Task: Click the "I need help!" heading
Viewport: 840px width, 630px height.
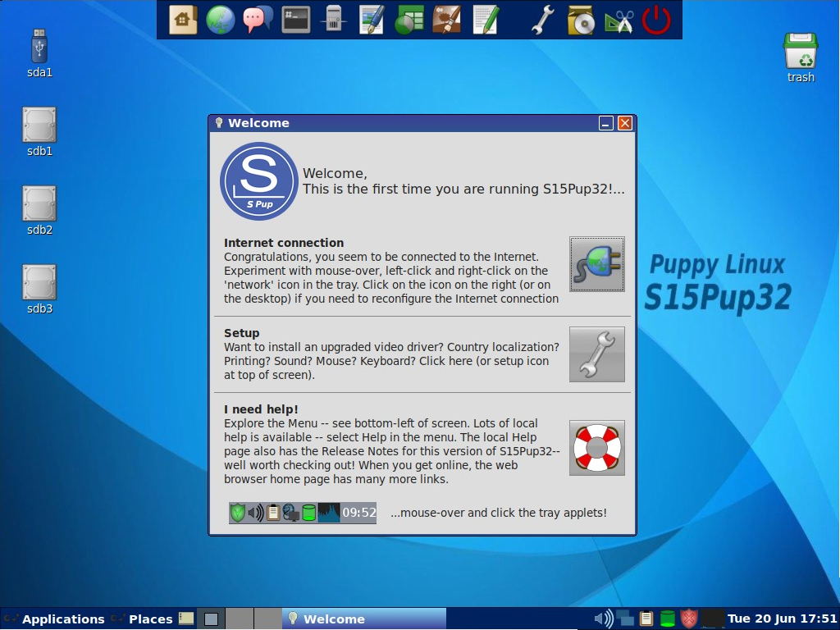Action: tap(261, 409)
